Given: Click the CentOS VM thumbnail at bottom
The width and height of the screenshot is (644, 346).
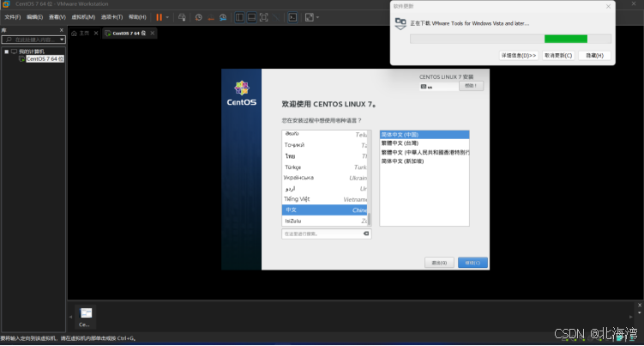Looking at the screenshot, I should 86,317.
